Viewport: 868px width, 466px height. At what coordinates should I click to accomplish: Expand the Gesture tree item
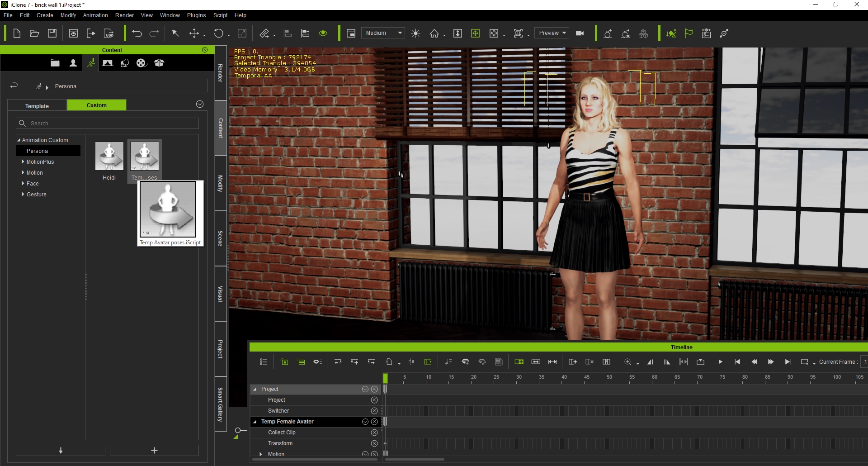23,194
